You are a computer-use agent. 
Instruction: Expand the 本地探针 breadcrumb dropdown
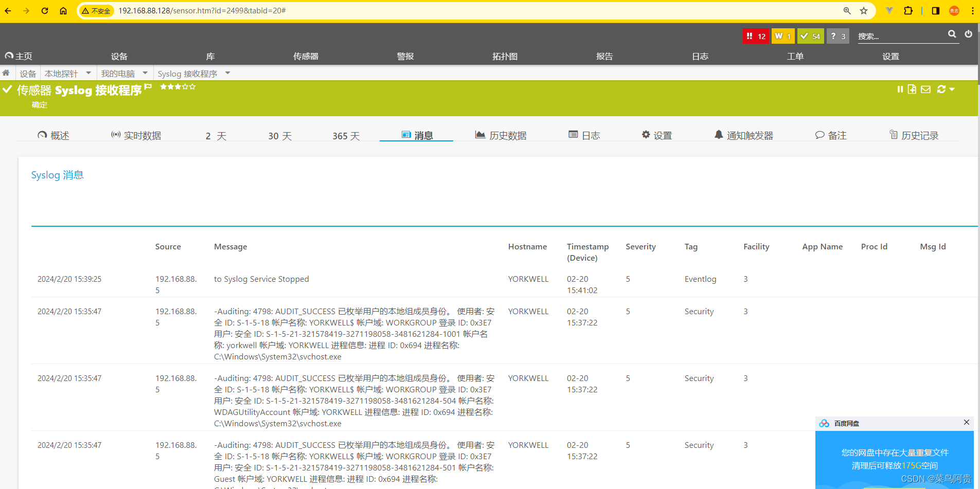[88, 73]
